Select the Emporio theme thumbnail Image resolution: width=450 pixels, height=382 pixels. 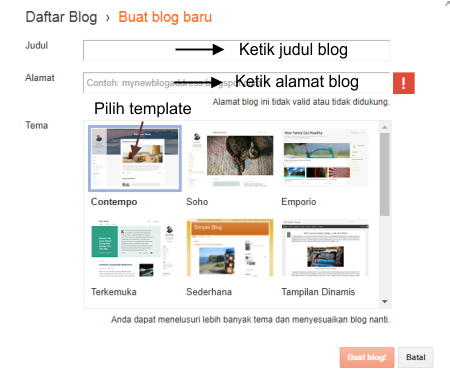pyautogui.click(x=325, y=158)
